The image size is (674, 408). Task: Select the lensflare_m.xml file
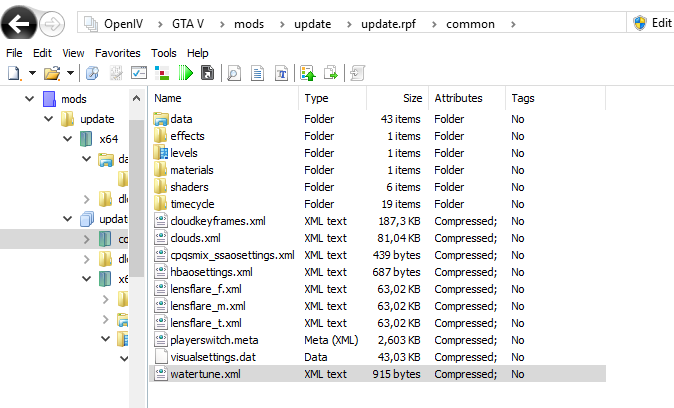[x=377, y=306]
